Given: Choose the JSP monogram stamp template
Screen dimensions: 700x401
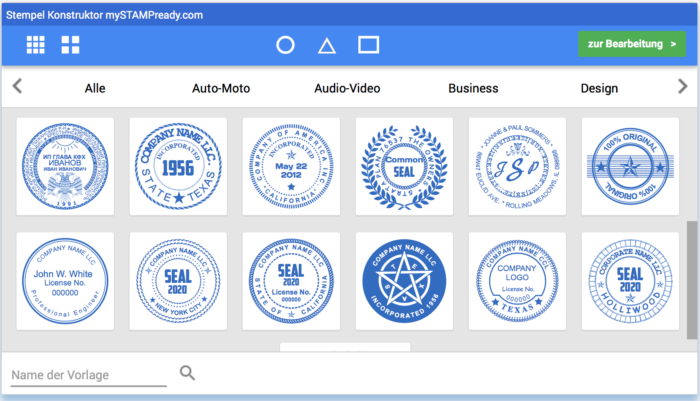Looking at the screenshot, I should click(517, 167).
